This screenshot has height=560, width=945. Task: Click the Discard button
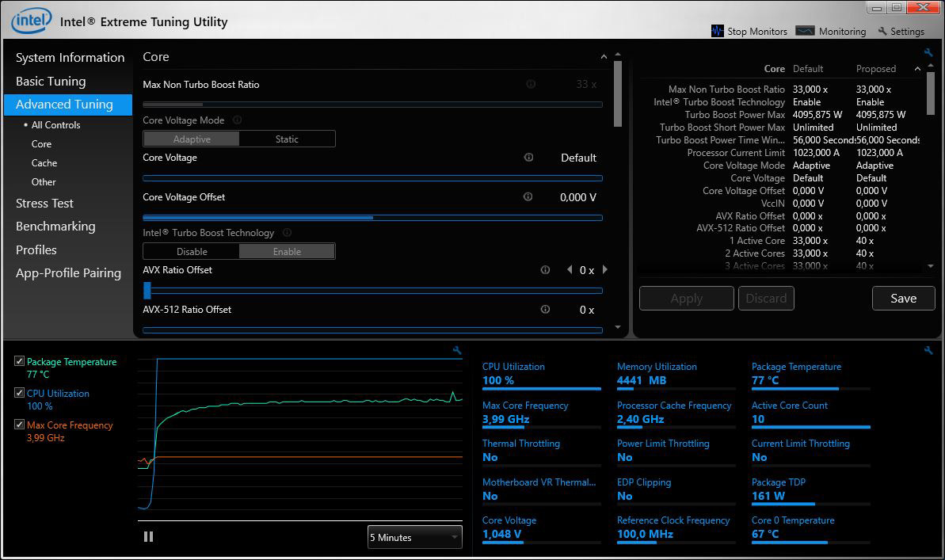tap(766, 299)
